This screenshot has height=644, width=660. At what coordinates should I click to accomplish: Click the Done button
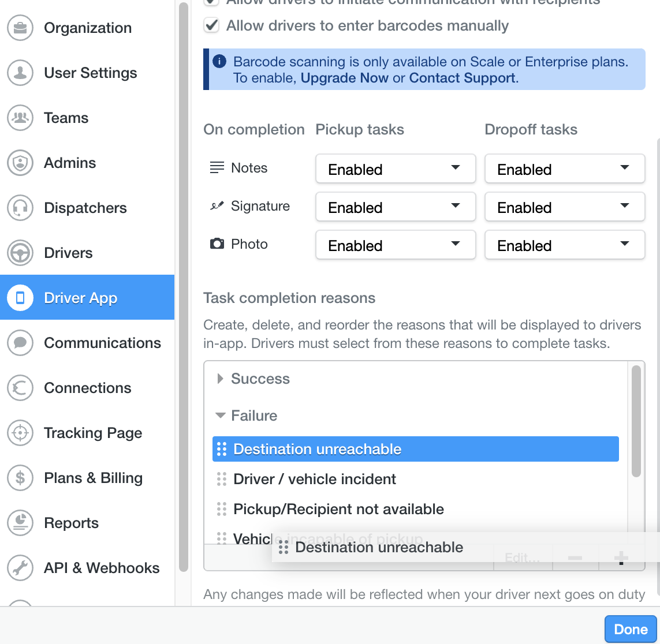pos(631,629)
